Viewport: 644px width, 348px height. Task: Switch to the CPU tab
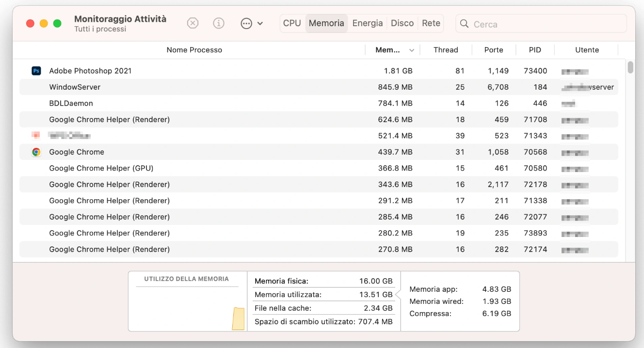292,23
